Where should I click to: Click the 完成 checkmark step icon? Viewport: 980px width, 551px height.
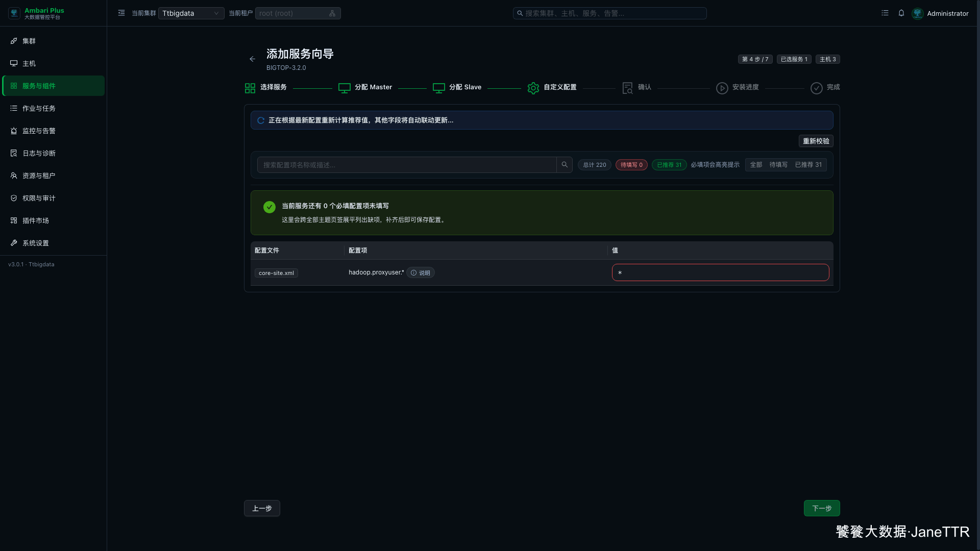(817, 88)
